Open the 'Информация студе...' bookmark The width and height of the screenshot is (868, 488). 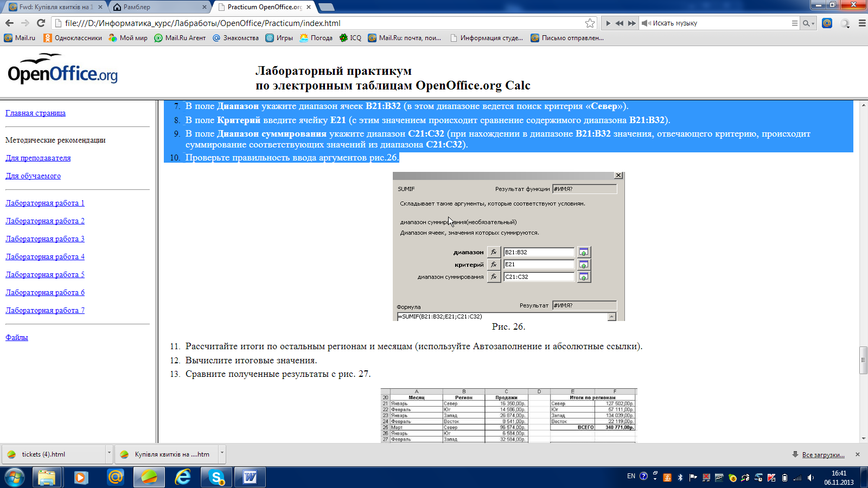point(487,38)
